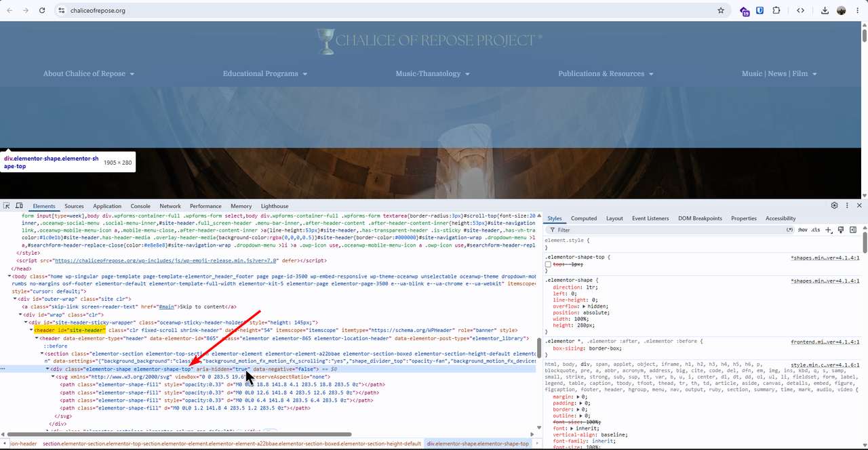The image size is (868, 450).
Task: Click the address bar URL
Action: point(98,11)
